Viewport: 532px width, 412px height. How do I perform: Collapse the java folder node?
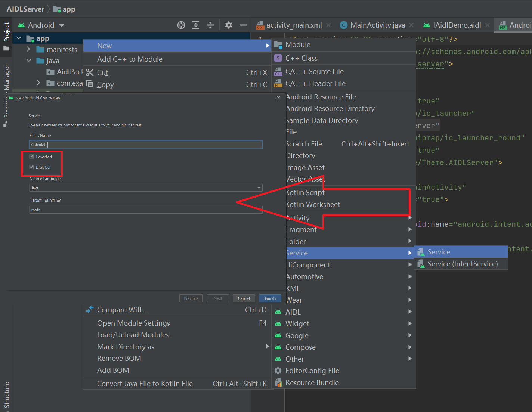point(29,60)
